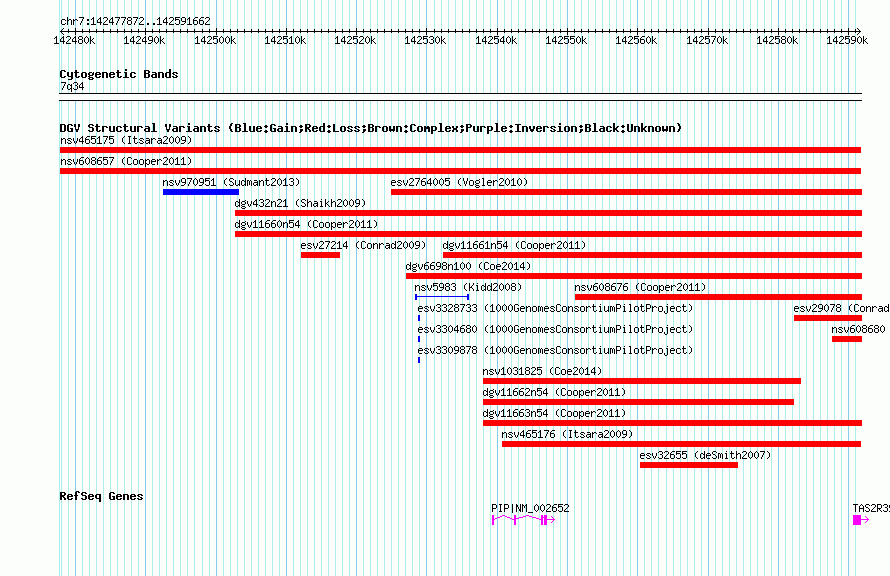Click the 142550k ruler position
890x576 pixels.
coord(566,40)
